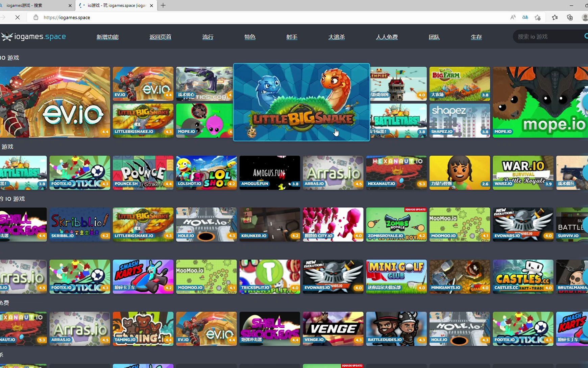Open the WARZ.IO game thumbnail
Viewport: 588px width, 368px height.
[523, 172]
